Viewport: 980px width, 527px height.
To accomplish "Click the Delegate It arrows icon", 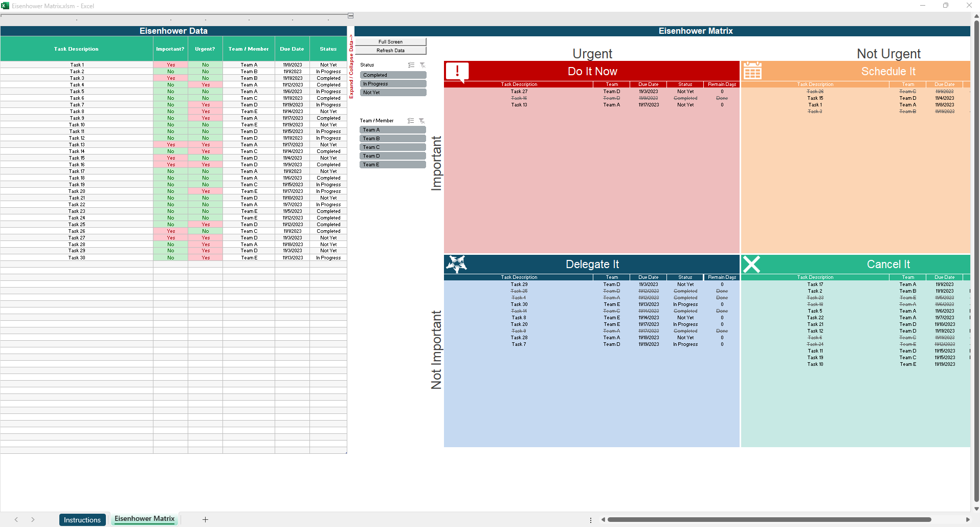I will [x=456, y=264].
